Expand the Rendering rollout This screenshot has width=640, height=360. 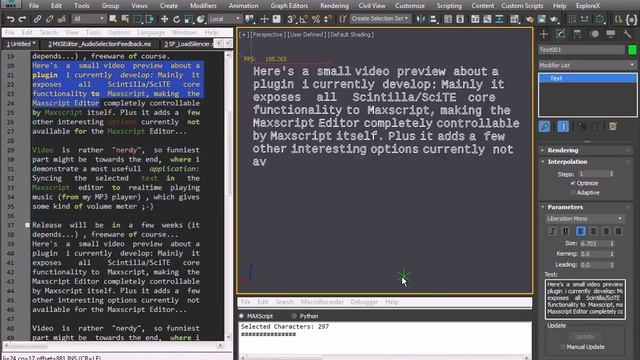586,150
